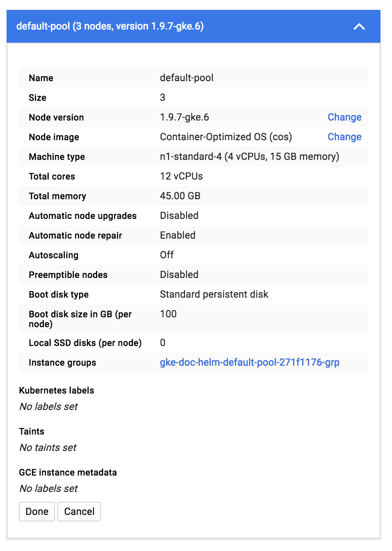
Task: Open the gke-doc-helm-default-pool-271f1176-grp instance group link
Action: 250,362
